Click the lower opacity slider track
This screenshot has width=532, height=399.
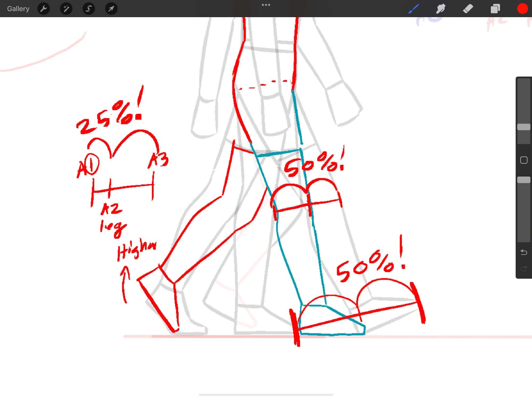[x=523, y=213]
